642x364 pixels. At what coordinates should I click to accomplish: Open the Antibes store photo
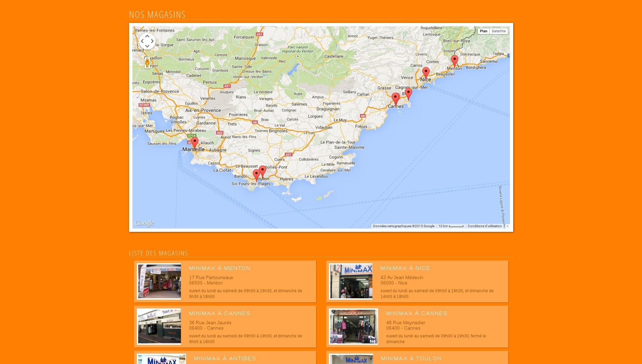pyautogui.click(x=162, y=359)
